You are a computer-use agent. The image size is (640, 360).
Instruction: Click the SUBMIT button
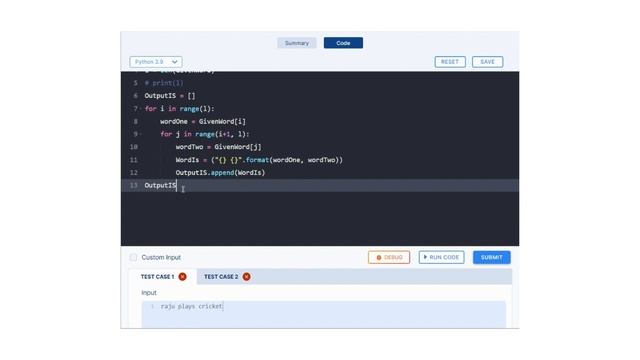point(491,257)
